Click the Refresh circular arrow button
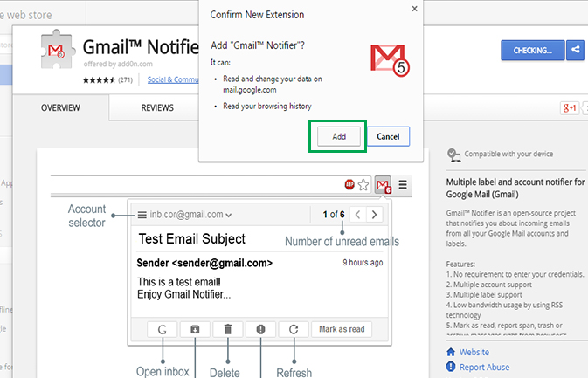The width and height of the screenshot is (588, 378). tap(294, 329)
